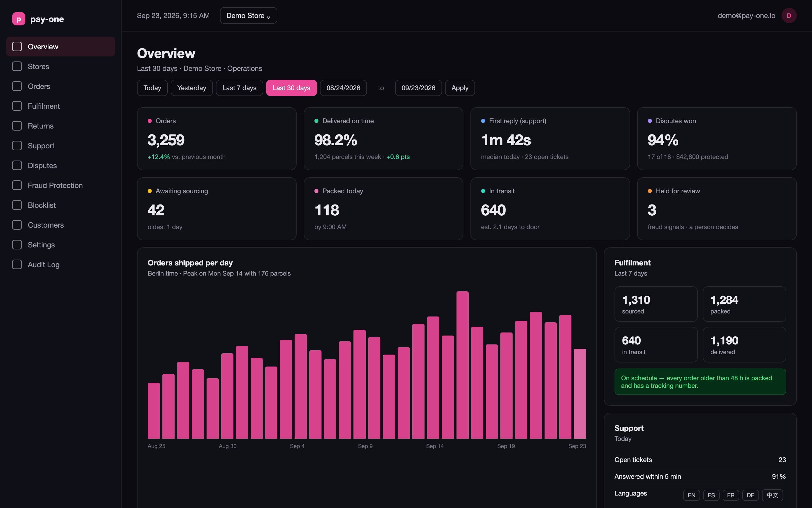Click the Answered within 5 min row
The height and width of the screenshot is (508, 812).
[x=700, y=477]
